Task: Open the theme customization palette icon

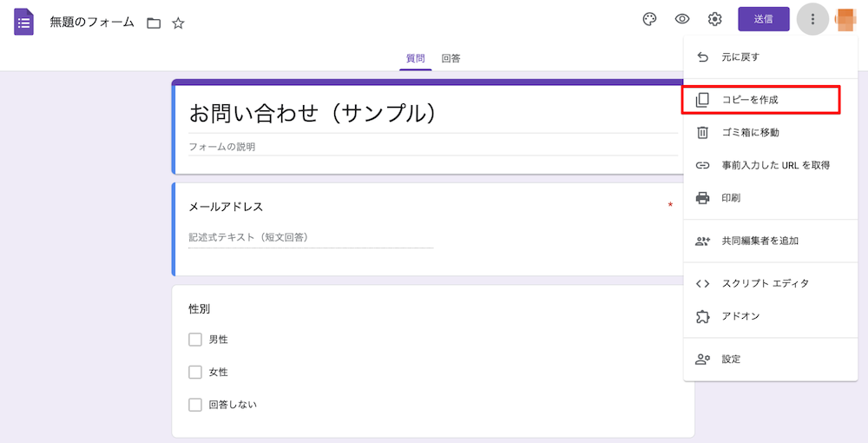Action: (x=649, y=19)
